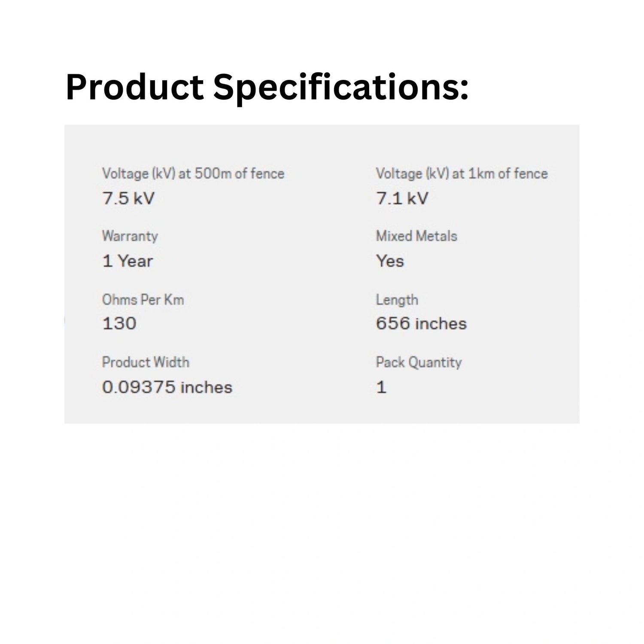
Task: Select the "1 Year" warranty value
Action: tap(128, 261)
